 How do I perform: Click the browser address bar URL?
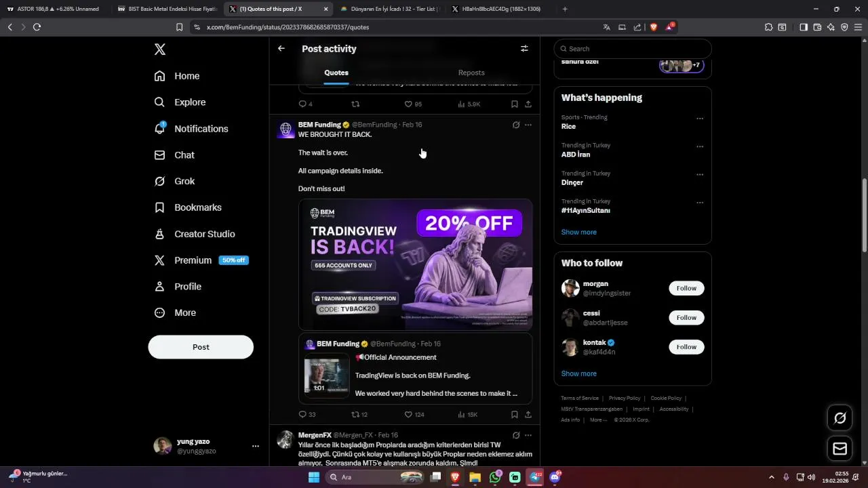click(288, 27)
